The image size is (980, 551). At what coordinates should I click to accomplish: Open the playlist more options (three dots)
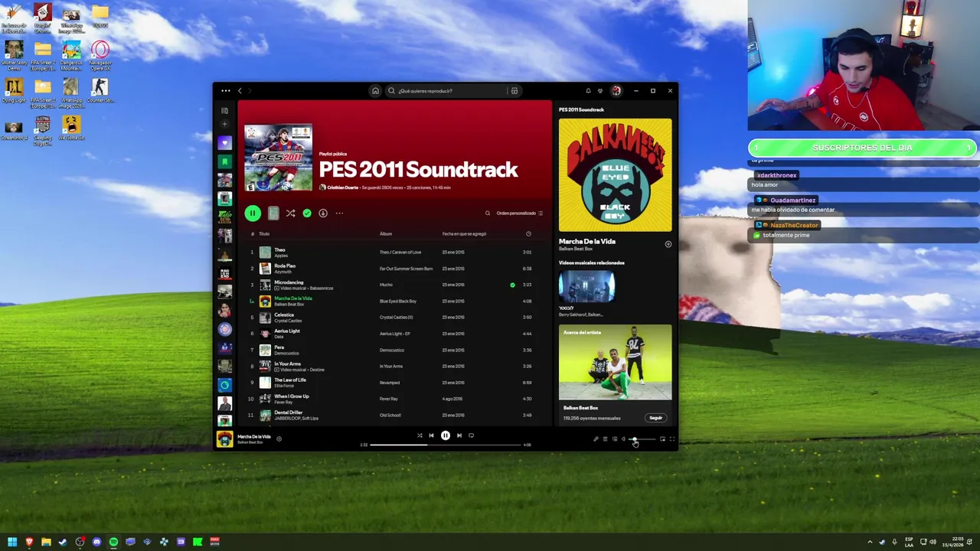(x=339, y=214)
